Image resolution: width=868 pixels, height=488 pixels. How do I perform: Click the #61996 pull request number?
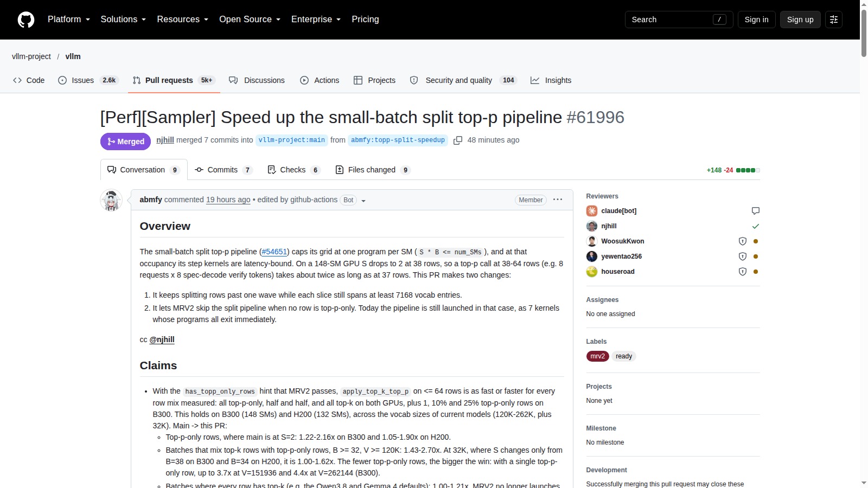(595, 117)
